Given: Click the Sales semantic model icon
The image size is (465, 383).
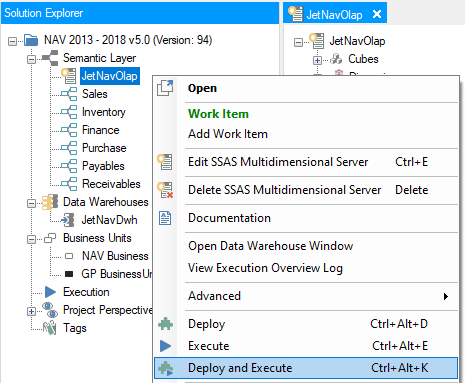Looking at the screenshot, I should (69, 94).
